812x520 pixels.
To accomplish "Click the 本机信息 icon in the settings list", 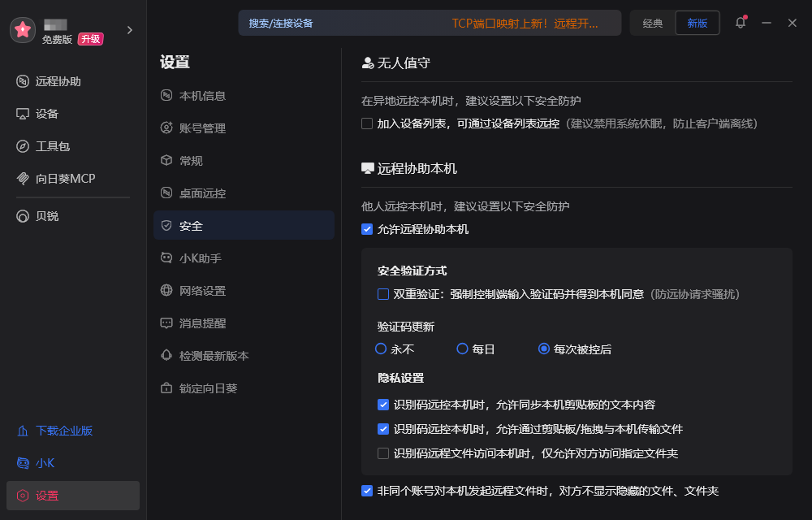I will 166,95.
